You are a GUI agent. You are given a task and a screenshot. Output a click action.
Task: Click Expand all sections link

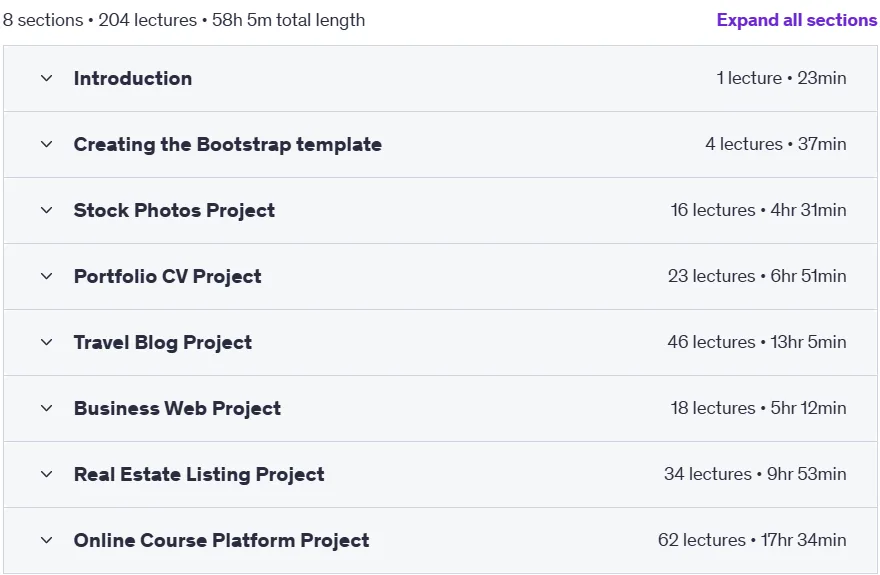pos(796,20)
